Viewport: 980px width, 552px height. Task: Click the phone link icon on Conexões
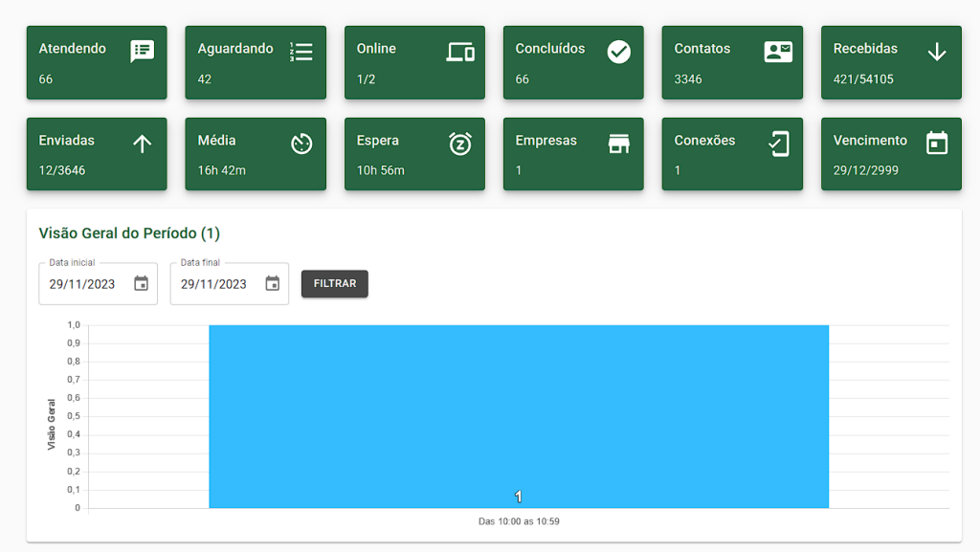778,144
